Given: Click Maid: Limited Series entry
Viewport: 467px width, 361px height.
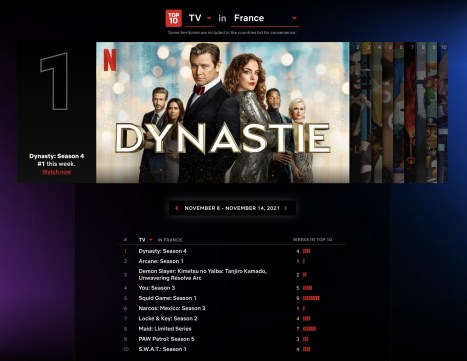Looking at the screenshot, I should coord(165,329).
